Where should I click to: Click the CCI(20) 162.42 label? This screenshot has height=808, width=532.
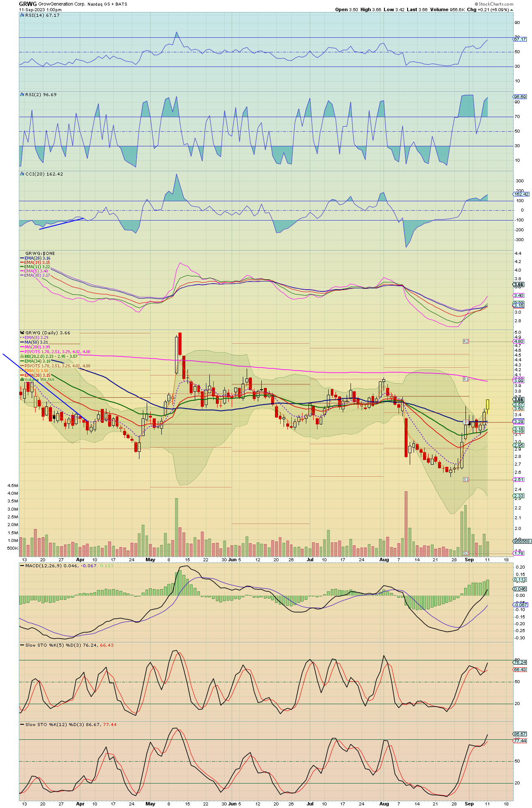pos(44,174)
